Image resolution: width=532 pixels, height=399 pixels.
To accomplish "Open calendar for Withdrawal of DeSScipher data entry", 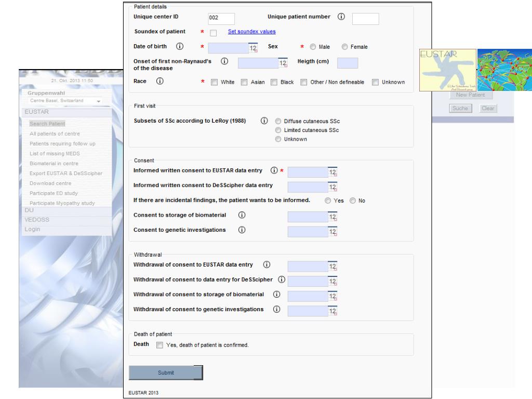I will pos(332,281).
